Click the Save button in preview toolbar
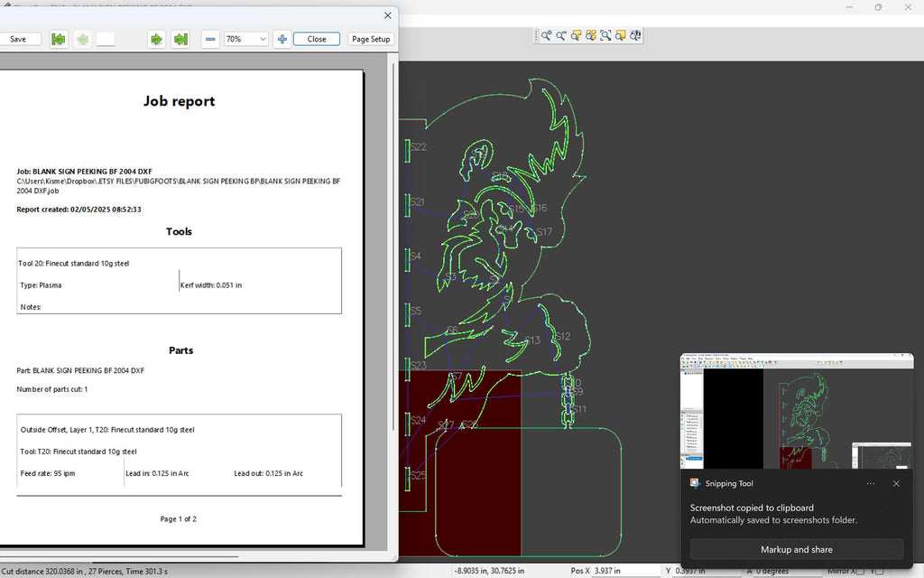Screen dimensions: 924x578 coord(18,39)
